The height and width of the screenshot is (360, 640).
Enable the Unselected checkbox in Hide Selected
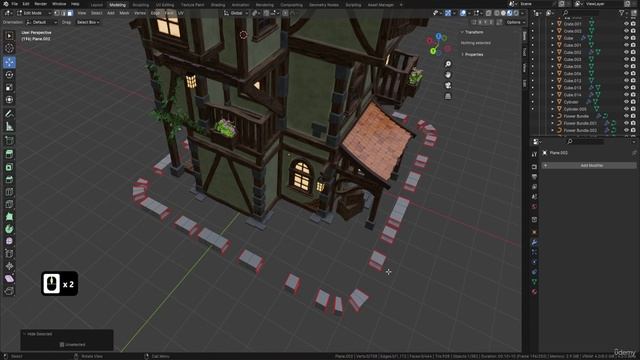coord(62,345)
